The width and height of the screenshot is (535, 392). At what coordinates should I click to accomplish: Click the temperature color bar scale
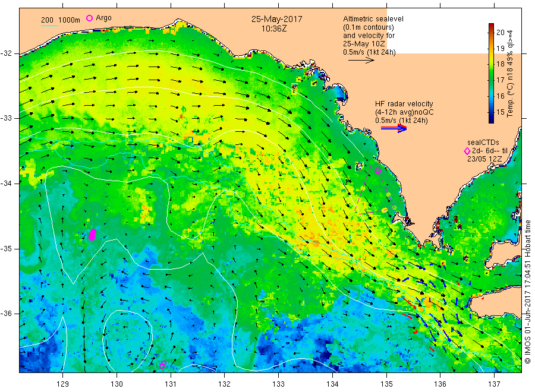[491, 73]
